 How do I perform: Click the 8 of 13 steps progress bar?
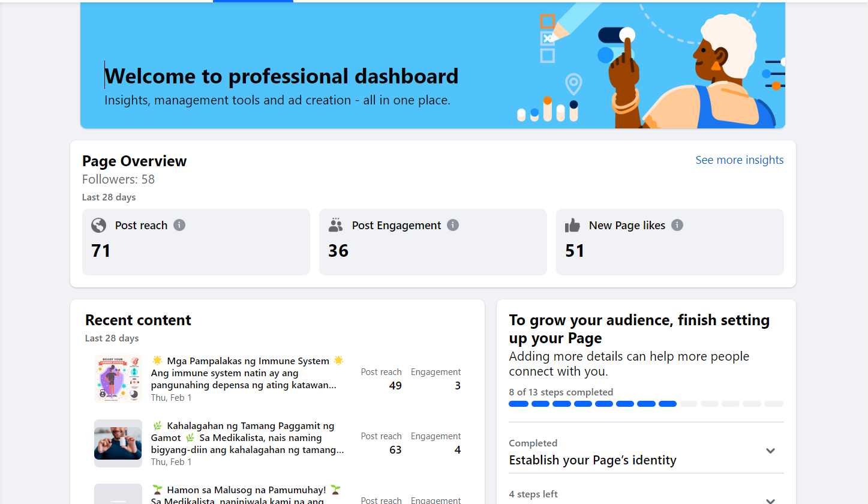click(646, 404)
